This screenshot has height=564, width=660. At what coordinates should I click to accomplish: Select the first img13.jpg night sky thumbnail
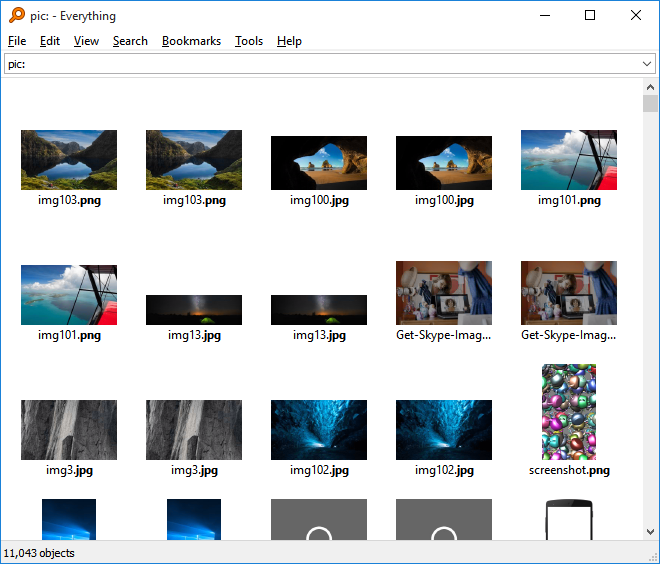(x=194, y=309)
